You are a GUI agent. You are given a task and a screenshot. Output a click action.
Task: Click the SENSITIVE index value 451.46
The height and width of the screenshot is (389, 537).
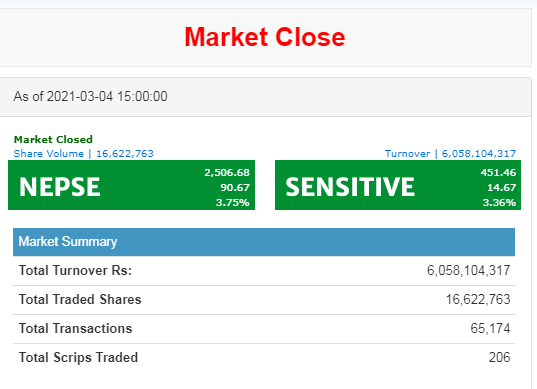(x=498, y=172)
